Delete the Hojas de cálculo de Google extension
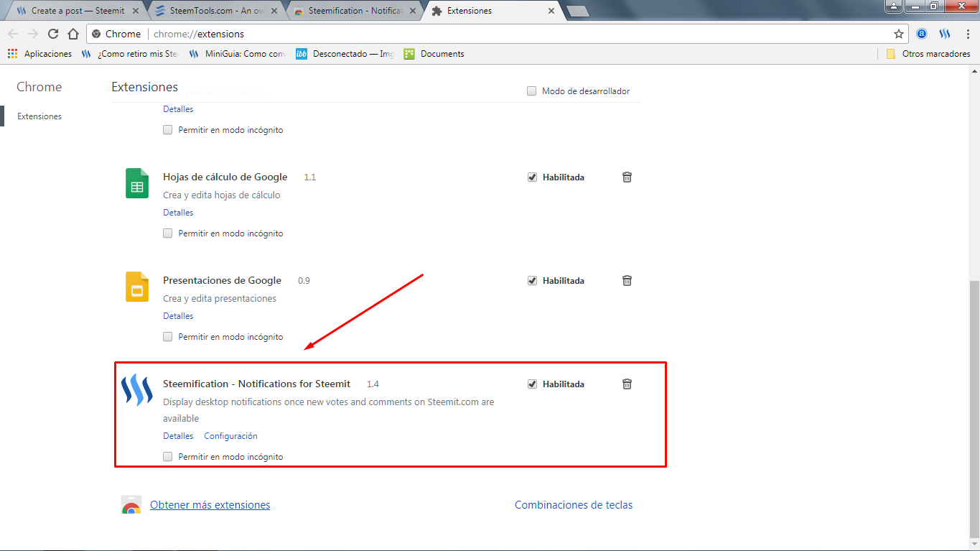980x551 pixels. coord(627,177)
